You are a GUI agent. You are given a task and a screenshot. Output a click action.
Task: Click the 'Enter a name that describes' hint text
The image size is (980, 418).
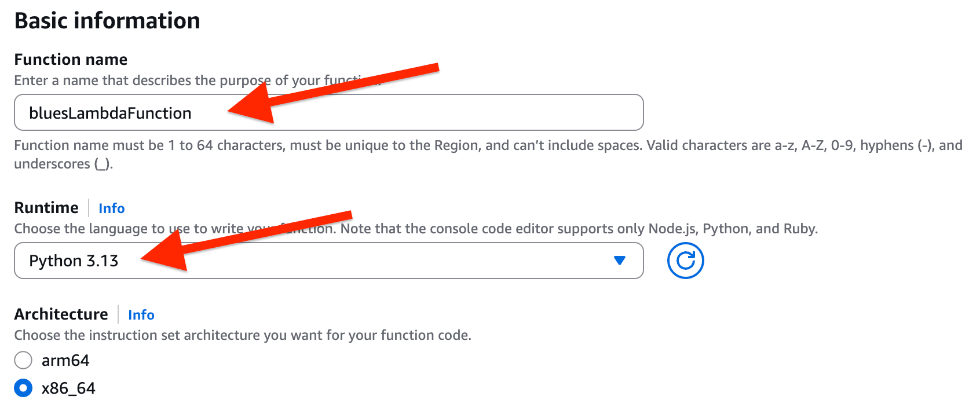click(x=133, y=80)
